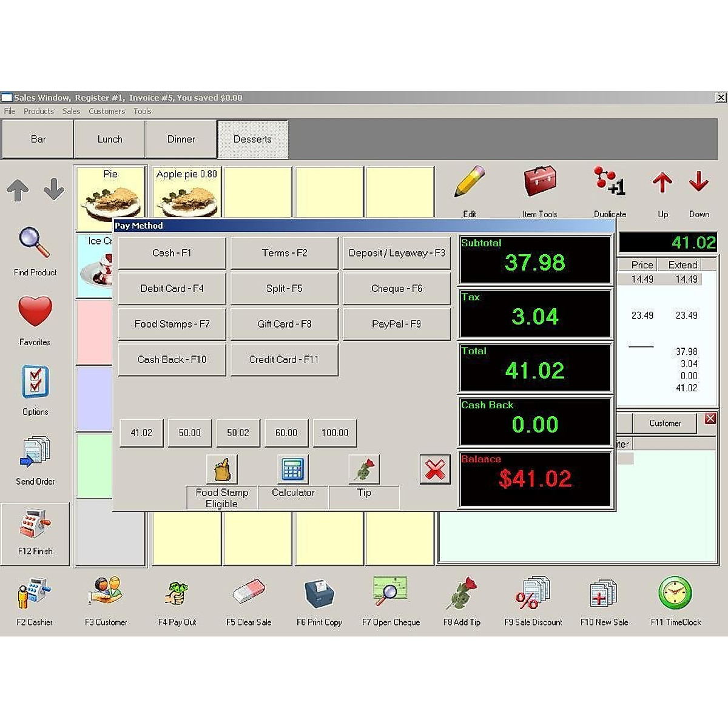Open Find Product magnifier
The image size is (728, 728).
click(35, 244)
